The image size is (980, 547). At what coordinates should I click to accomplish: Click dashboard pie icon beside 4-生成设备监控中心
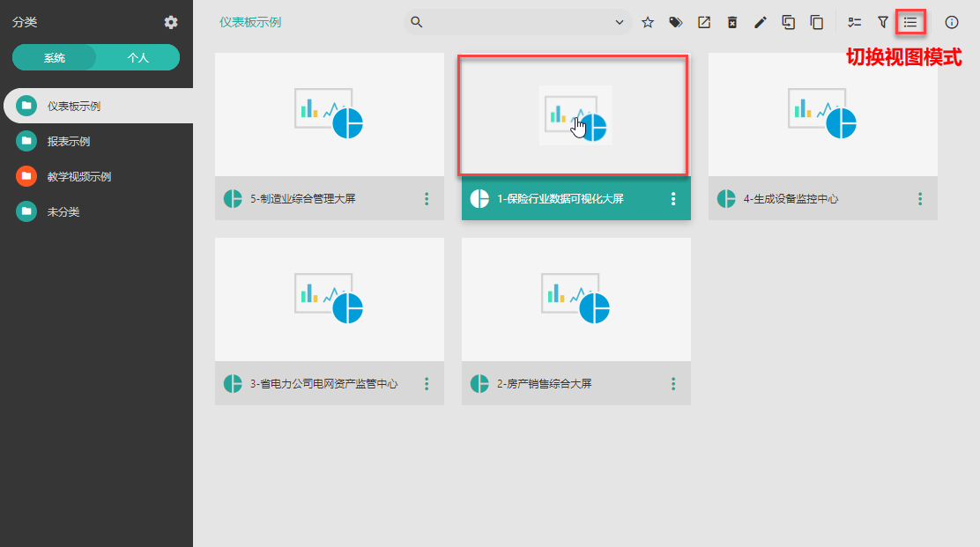point(726,198)
